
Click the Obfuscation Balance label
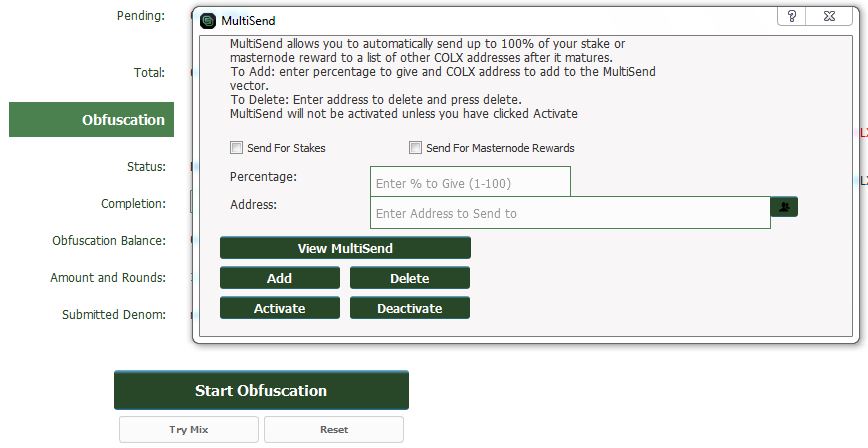(x=109, y=241)
